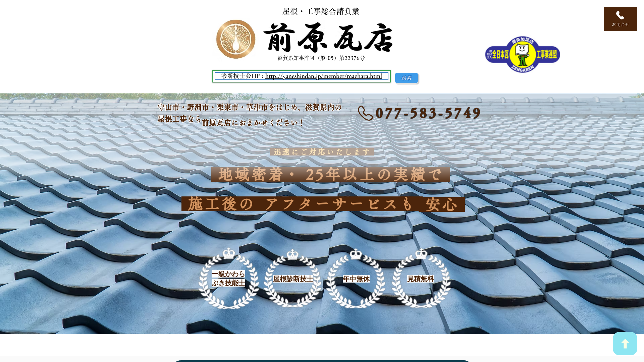The width and height of the screenshot is (644, 362).
Task: Click the 年中無休 laurel badge
Action: pos(356,279)
